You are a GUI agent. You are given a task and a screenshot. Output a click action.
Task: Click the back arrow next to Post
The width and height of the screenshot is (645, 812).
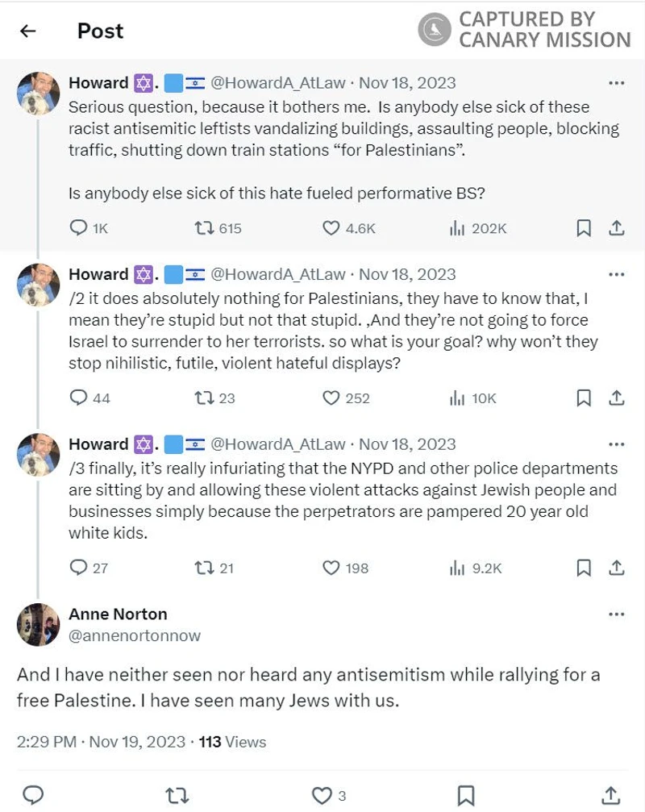pyautogui.click(x=28, y=31)
